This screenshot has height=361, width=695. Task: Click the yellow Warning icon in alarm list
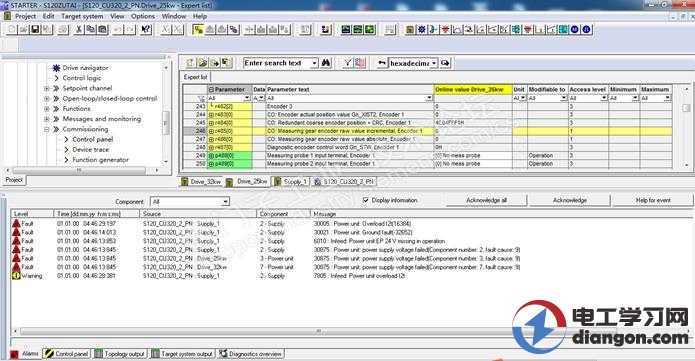coord(16,275)
